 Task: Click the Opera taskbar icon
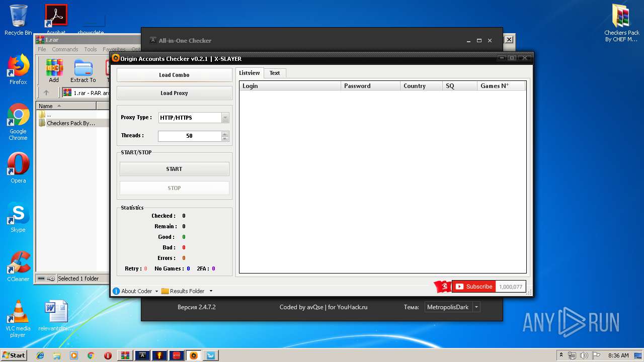[x=108, y=355]
